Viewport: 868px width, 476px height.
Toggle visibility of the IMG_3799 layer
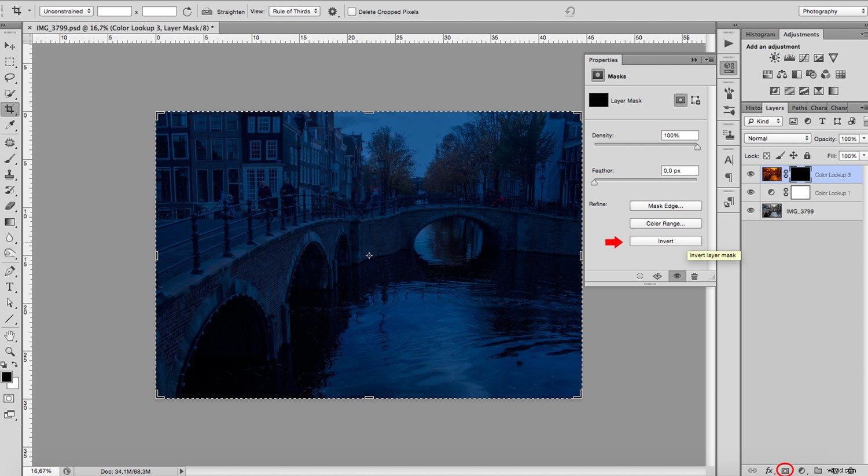tap(751, 210)
